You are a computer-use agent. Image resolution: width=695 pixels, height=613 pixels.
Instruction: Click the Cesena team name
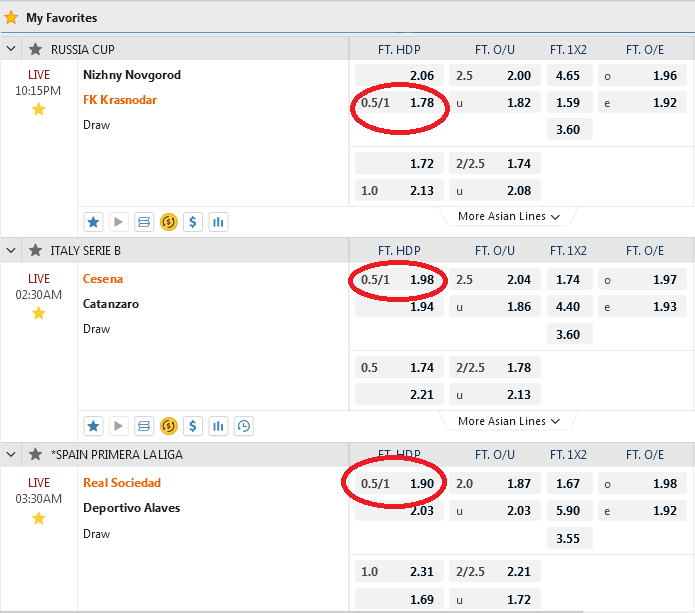pyautogui.click(x=104, y=279)
